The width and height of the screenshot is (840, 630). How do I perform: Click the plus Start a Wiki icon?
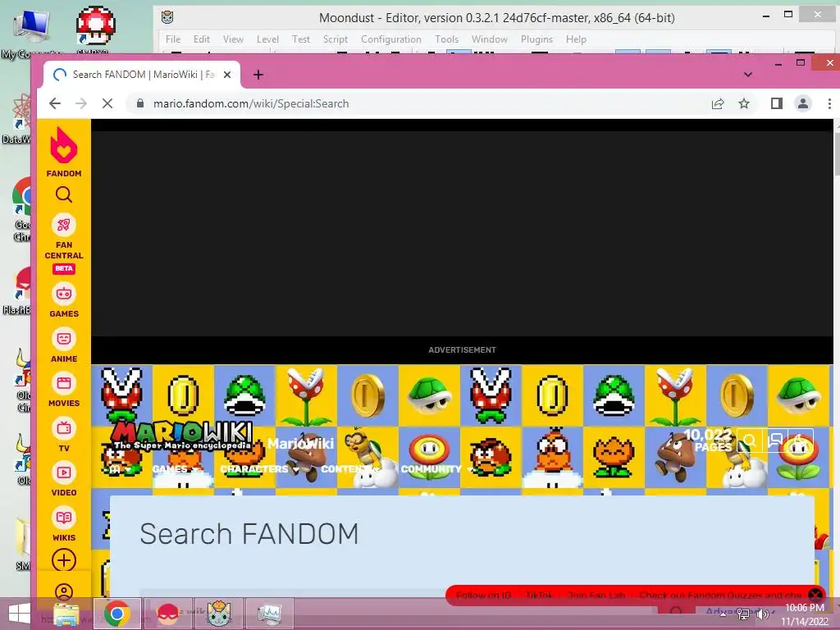64,561
